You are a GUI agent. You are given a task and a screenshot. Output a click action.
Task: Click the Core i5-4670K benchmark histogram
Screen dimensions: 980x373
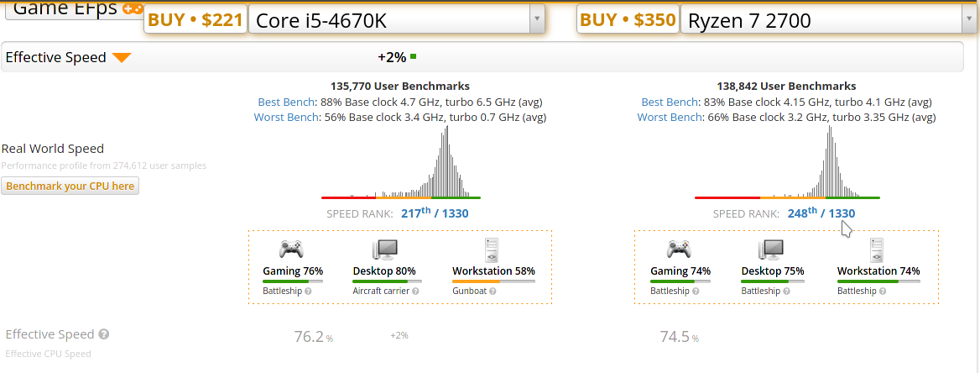(400, 163)
